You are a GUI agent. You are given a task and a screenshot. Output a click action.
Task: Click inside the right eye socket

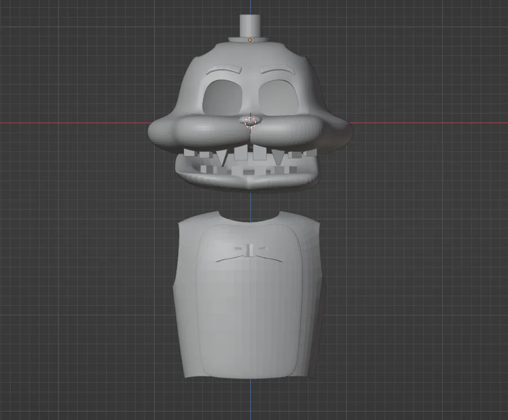point(278,98)
